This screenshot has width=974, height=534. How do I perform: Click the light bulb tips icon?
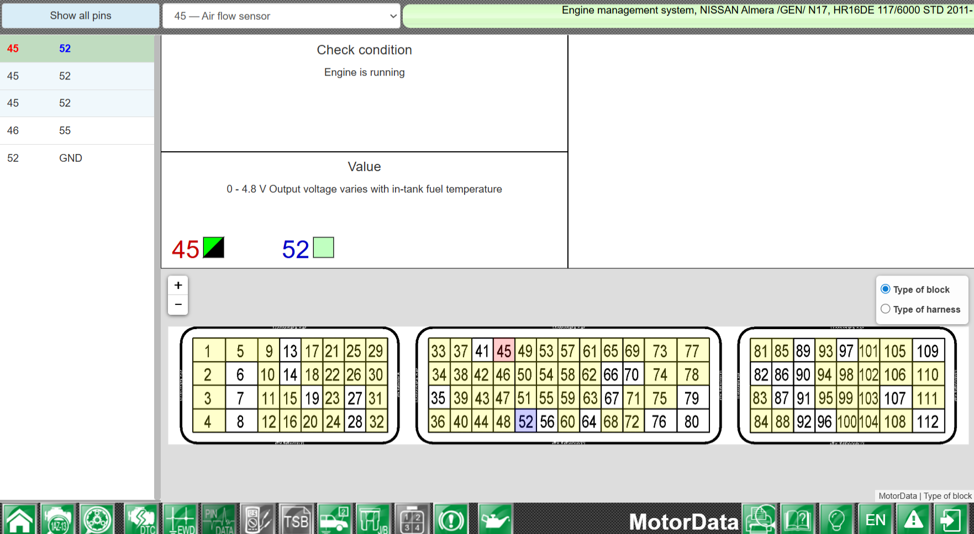pos(837,519)
